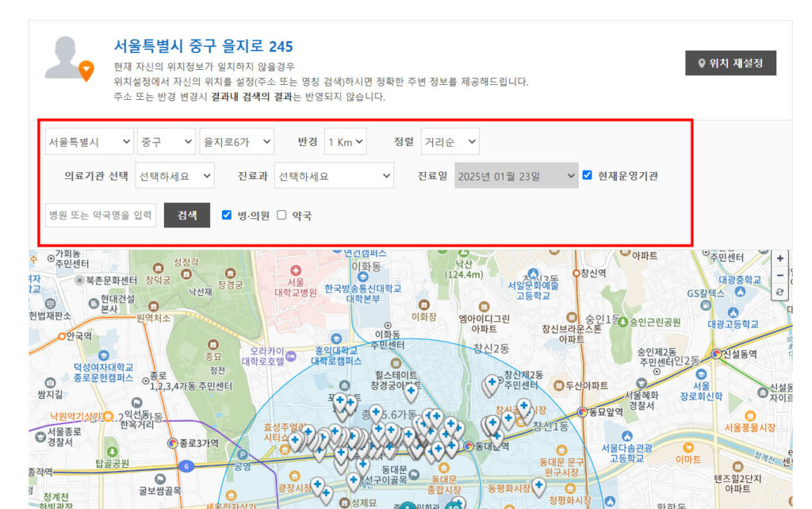
Task: Reset the map view with the refresh icon
Action: [x=780, y=290]
